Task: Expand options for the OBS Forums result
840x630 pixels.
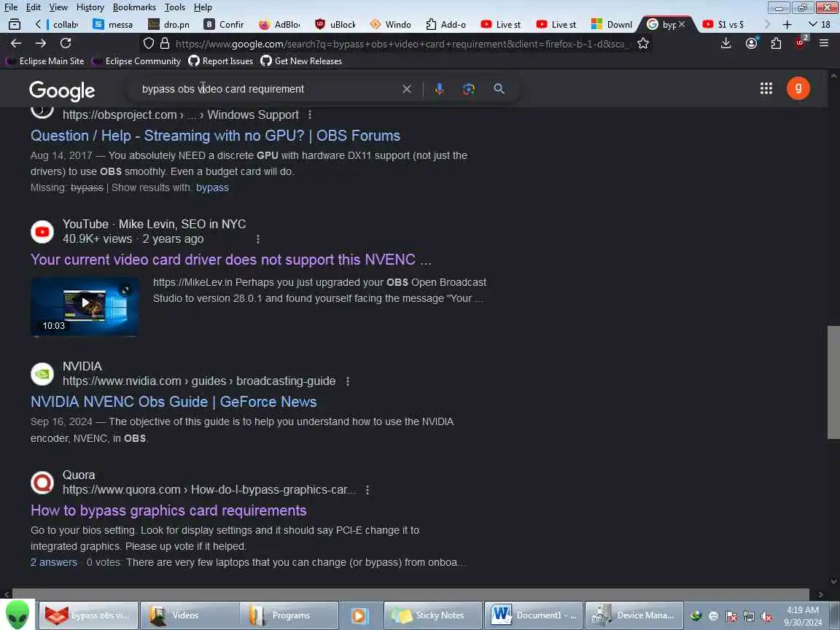Action: tap(310, 114)
